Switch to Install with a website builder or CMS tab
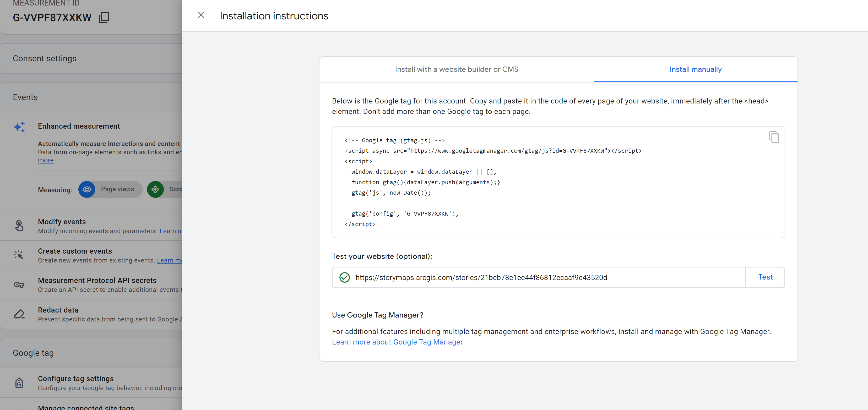This screenshot has height=410, width=868. (x=457, y=69)
